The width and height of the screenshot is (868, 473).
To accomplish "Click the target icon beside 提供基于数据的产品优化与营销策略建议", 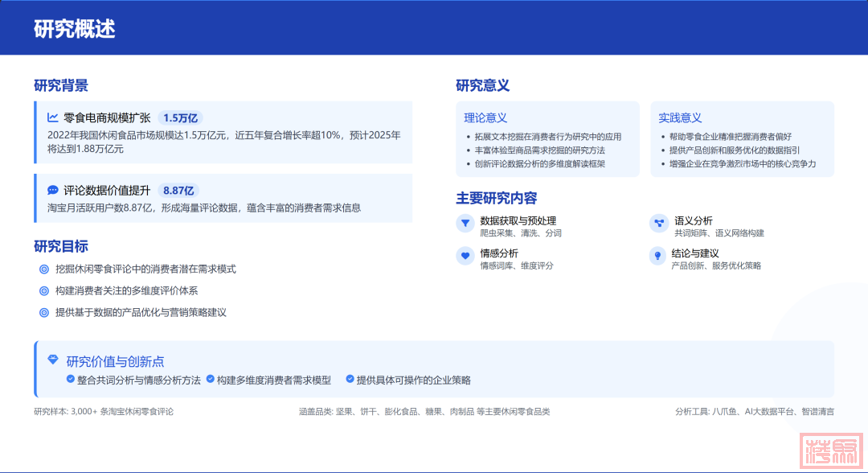I will pos(44,313).
